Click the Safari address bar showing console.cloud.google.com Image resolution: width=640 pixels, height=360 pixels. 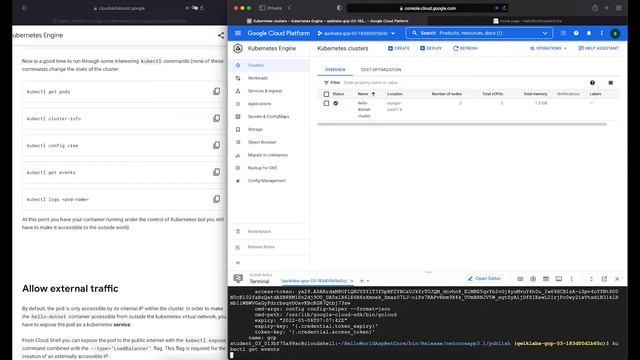point(427,8)
